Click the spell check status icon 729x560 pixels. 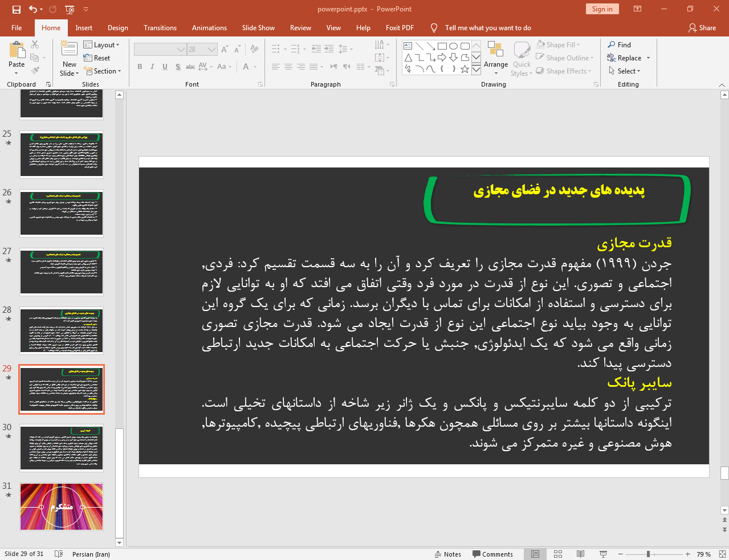[x=58, y=554]
